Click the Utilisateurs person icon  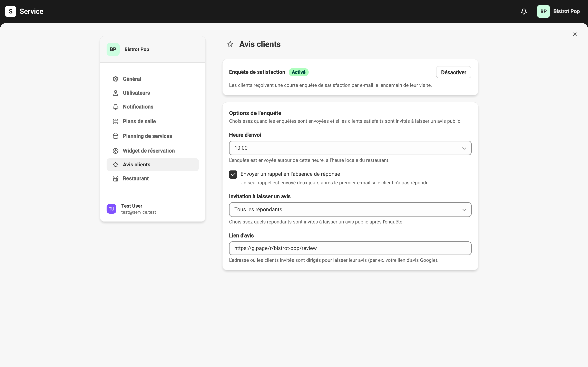tap(116, 93)
